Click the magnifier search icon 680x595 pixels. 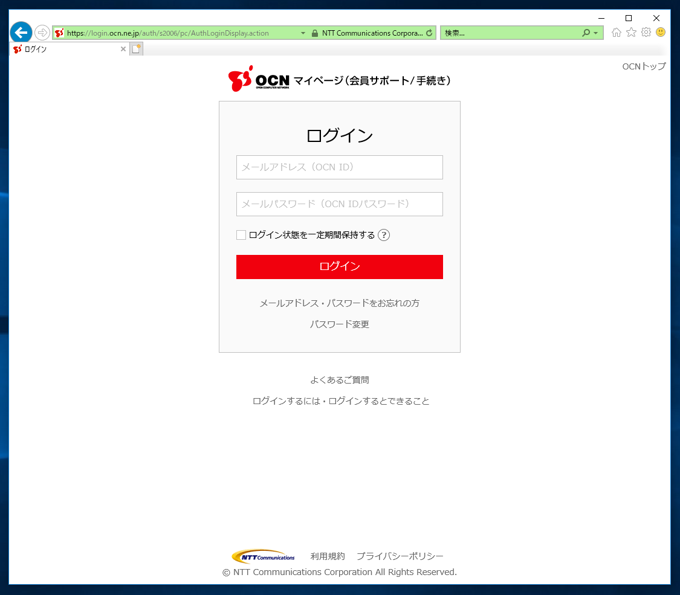point(586,33)
